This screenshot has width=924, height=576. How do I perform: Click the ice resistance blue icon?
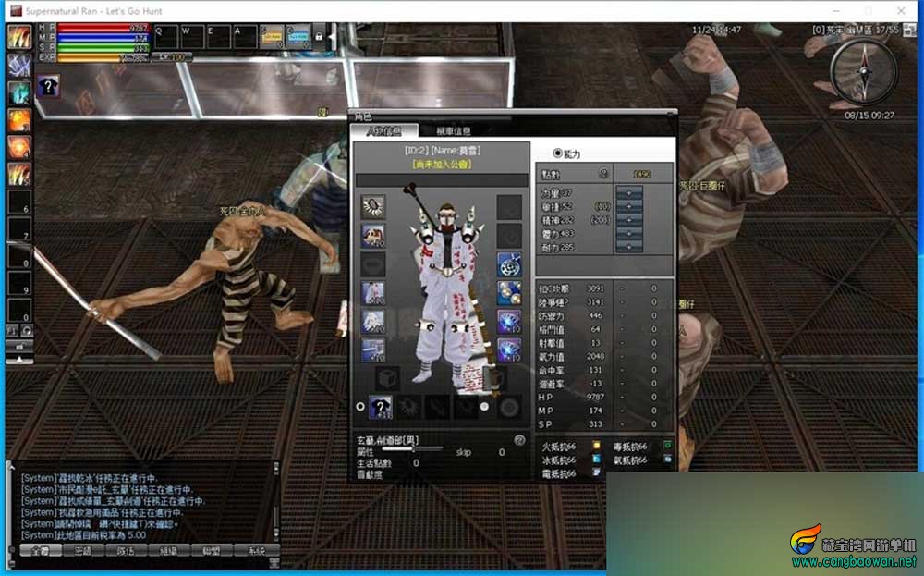596,460
